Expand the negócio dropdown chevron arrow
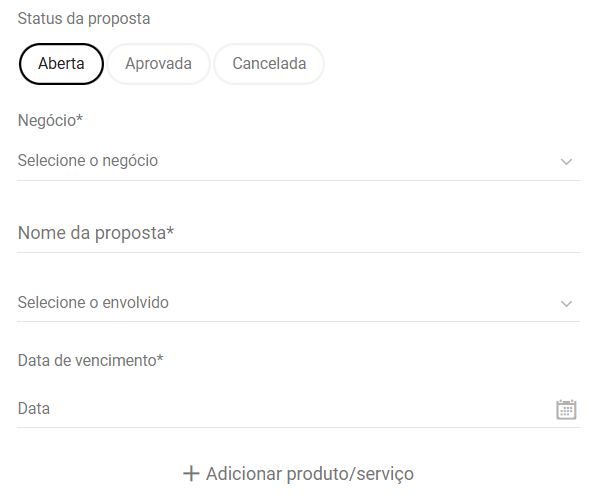This screenshot has height=499, width=607. point(566,161)
